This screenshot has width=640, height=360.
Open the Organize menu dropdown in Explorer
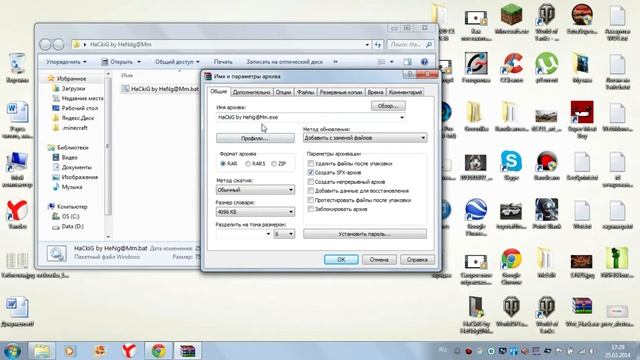coord(66,62)
